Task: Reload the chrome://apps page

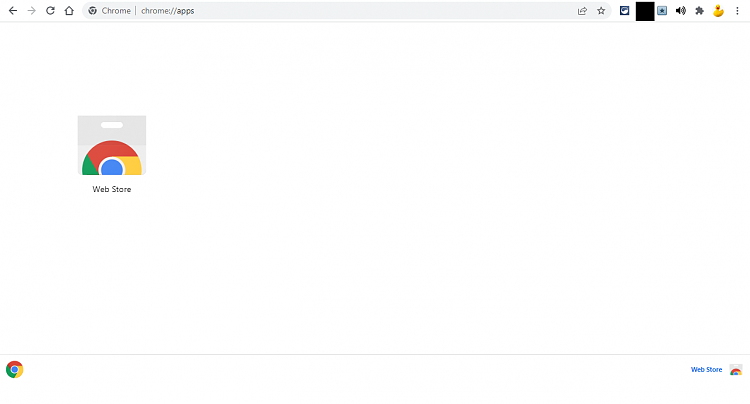Action: [50, 11]
